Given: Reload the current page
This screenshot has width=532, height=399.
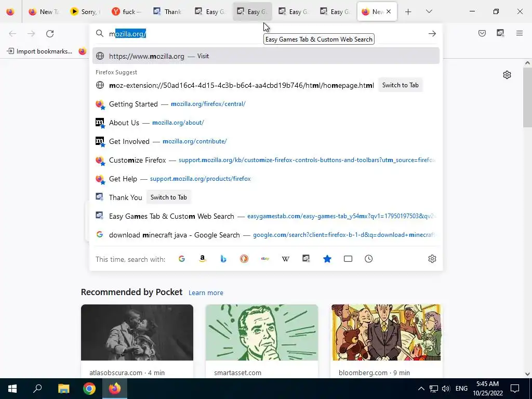Looking at the screenshot, I should 50,34.
